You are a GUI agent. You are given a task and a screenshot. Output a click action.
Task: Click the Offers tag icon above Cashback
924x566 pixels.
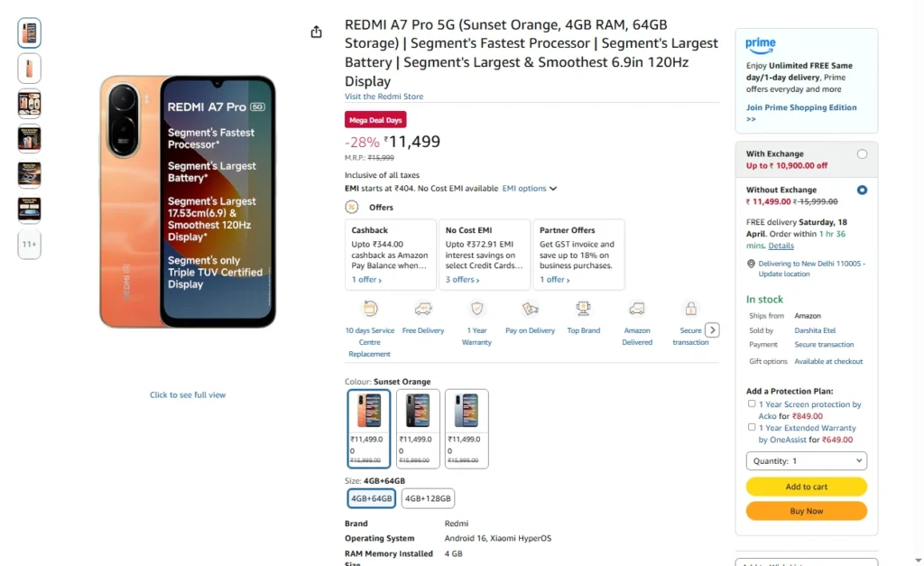[x=352, y=207]
